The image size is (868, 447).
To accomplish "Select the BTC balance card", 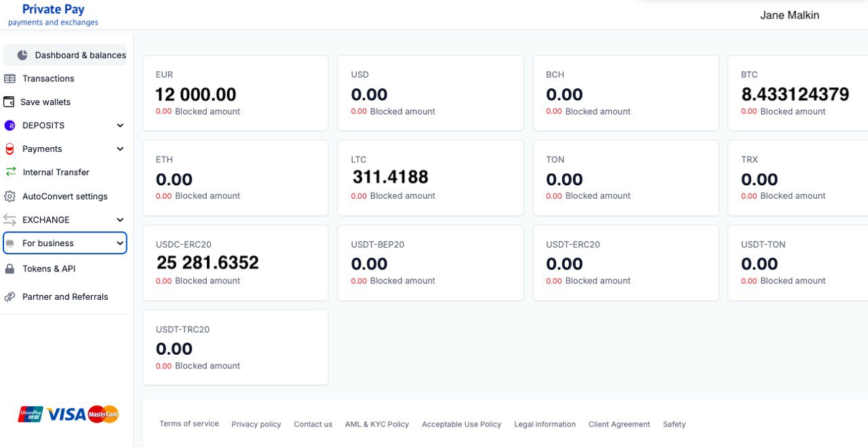I will coord(797,93).
